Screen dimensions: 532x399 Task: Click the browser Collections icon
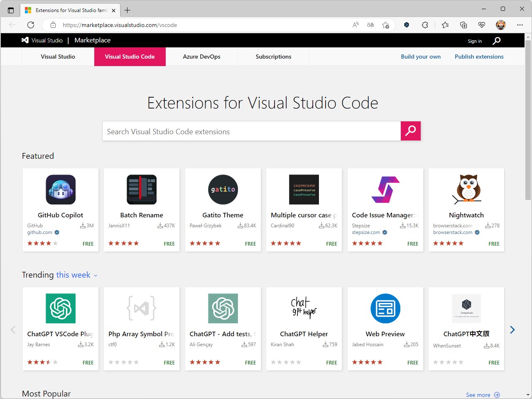pos(463,25)
